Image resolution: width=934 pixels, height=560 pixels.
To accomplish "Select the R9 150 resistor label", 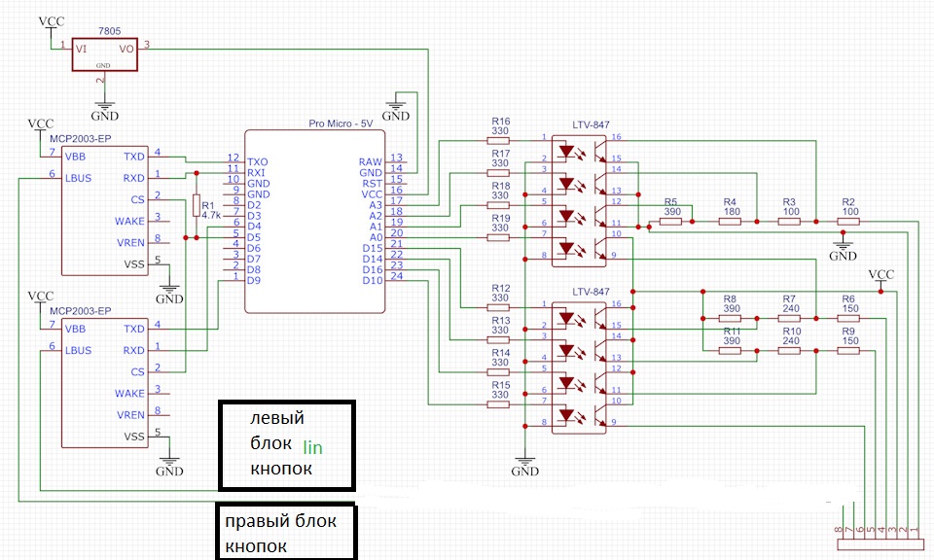I will (850, 336).
